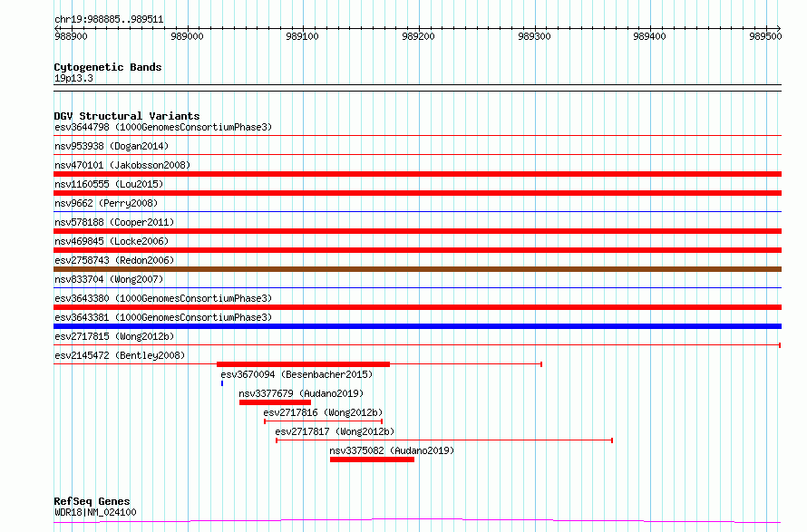Viewport: 807px width, 532px height.
Task: Click the WDR18|NM_024100 gene label
Action: 95,512
